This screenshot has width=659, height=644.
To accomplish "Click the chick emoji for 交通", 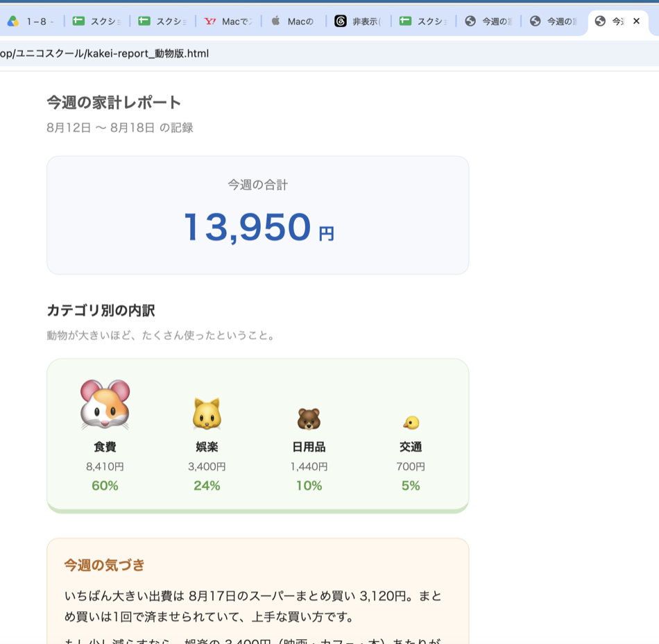I will [411, 423].
